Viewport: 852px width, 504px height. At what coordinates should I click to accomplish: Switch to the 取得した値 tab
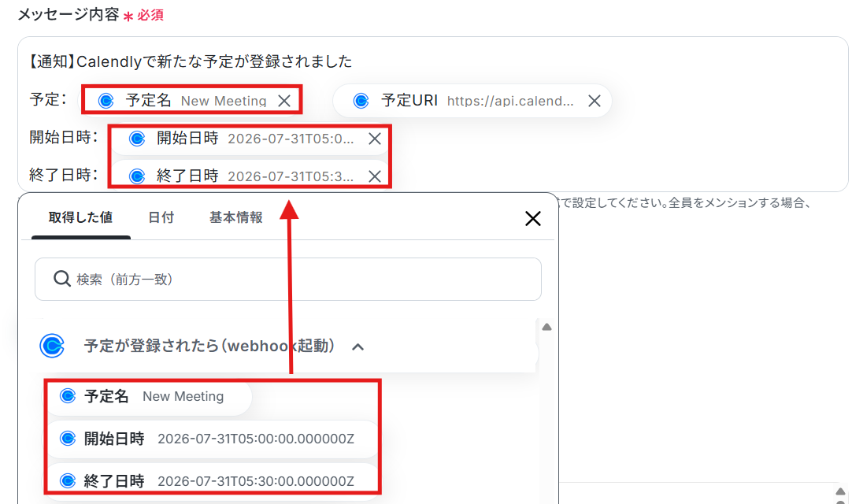click(80, 218)
